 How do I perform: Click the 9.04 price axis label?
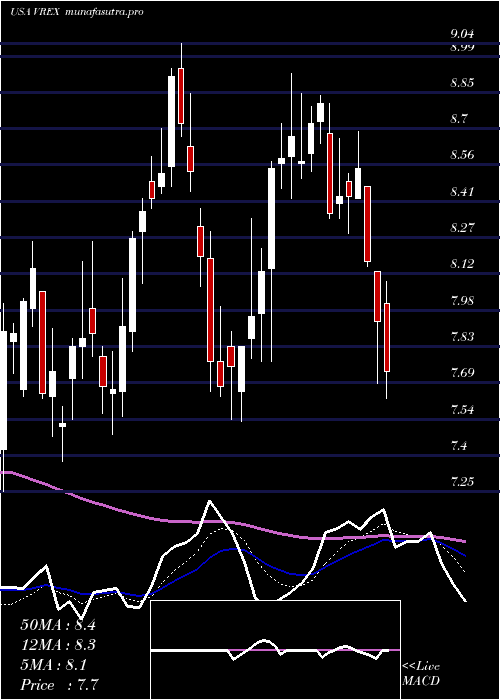(x=462, y=34)
